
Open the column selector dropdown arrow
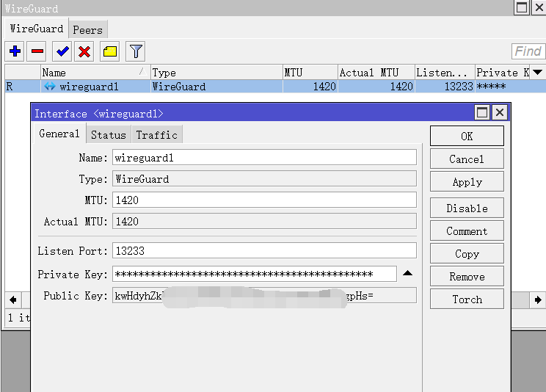click(537, 72)
